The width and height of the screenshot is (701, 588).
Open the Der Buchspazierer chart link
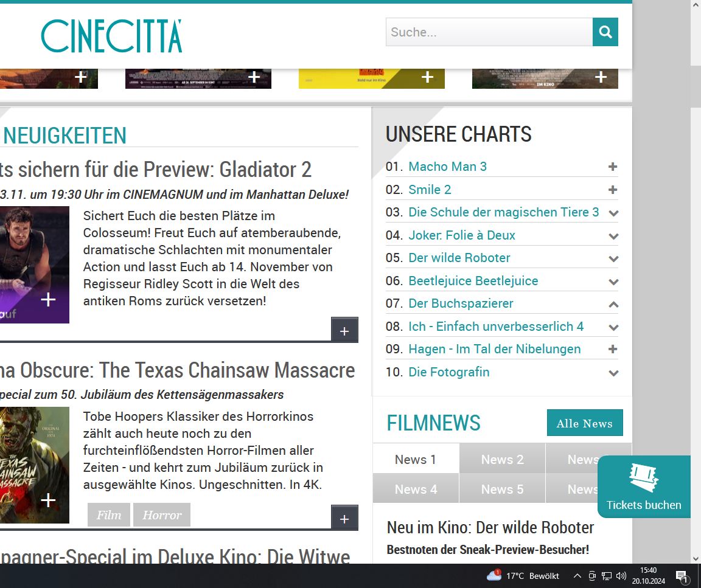click(461, 303)
